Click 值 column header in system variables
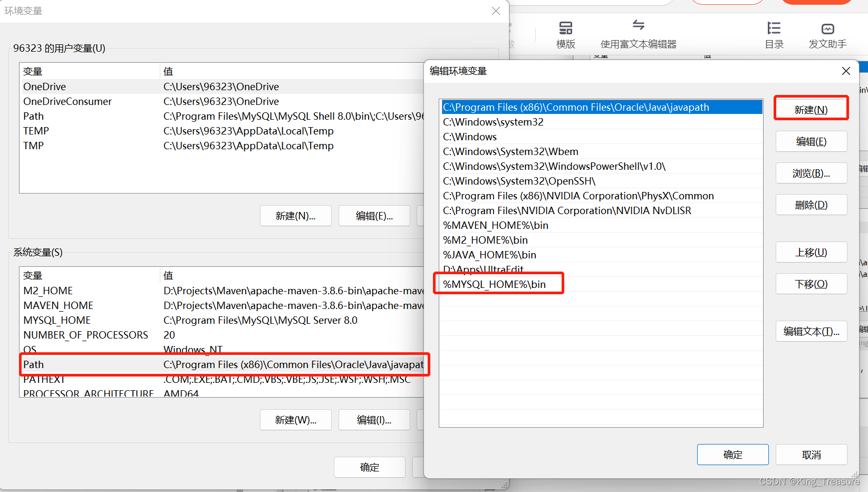The height and width of the screenshot is (492, 868). (293, 275)
